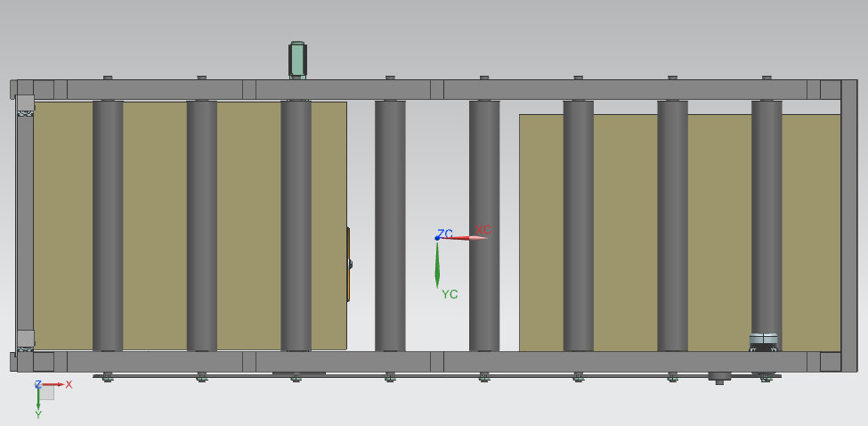Select the gray bracket at the top-left frame corner

(24, 103)
